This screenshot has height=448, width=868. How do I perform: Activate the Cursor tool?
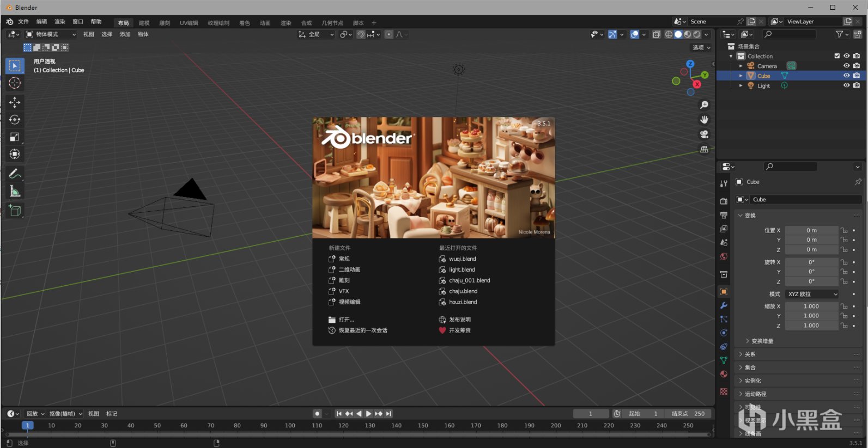pyautogui.click(x=15, y=83)
